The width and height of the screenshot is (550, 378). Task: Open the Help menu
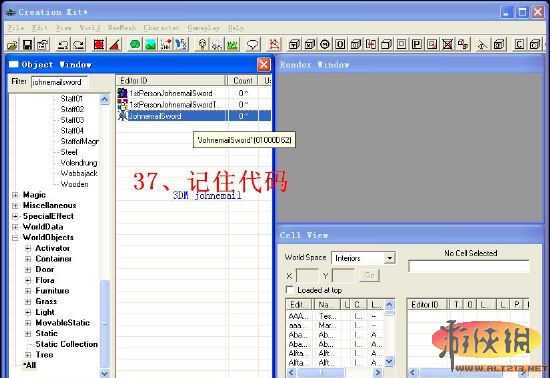[x=235, y=28]
